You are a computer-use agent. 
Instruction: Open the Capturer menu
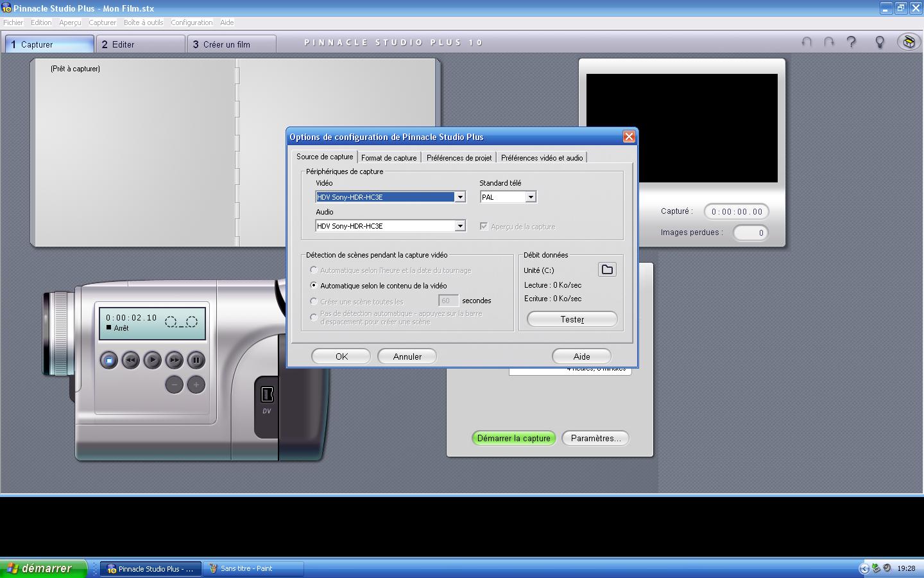(x=103, y=22)
